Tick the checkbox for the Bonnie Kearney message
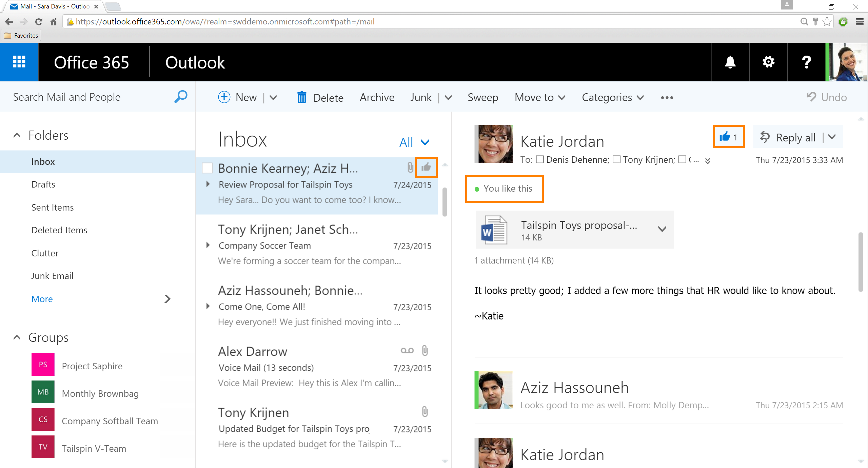This screenshot has width=868, height=468. tap(207, 168)
